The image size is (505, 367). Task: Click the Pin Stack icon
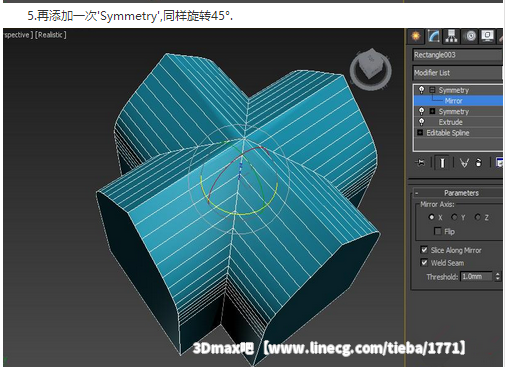421,163
